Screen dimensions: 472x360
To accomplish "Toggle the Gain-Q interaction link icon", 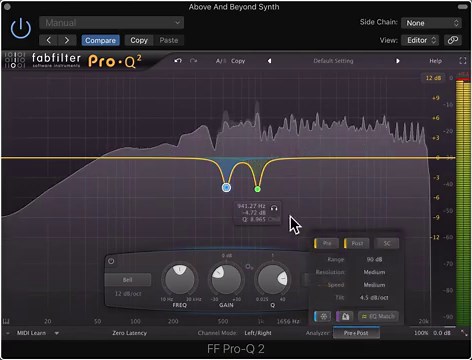I will click(249, 267).
